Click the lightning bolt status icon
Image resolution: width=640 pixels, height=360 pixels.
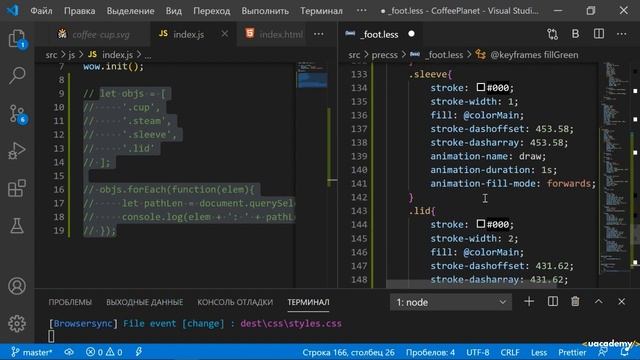(139, 352)
